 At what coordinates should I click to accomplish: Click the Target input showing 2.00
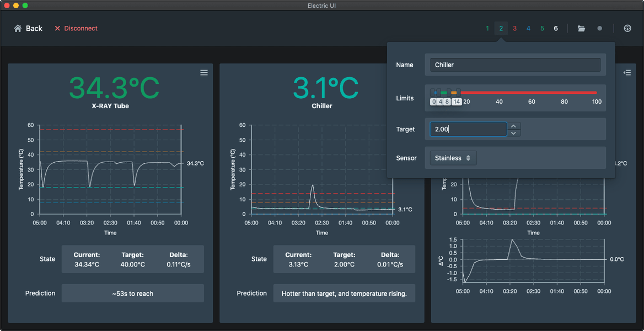point(468,129)
